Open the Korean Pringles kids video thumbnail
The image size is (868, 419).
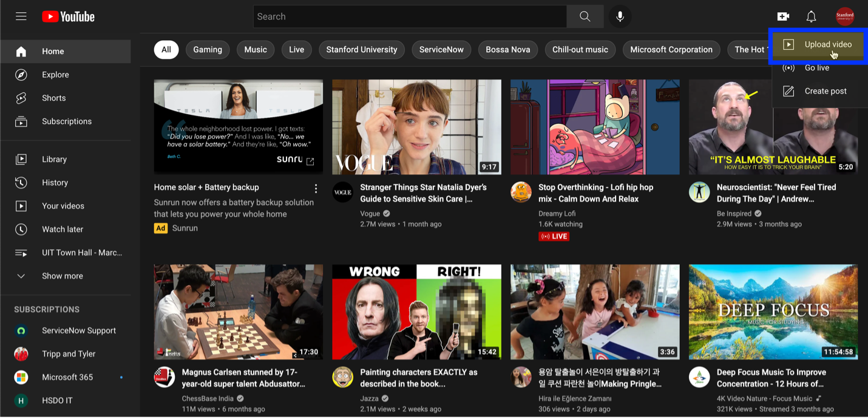[x=595, y=312]
